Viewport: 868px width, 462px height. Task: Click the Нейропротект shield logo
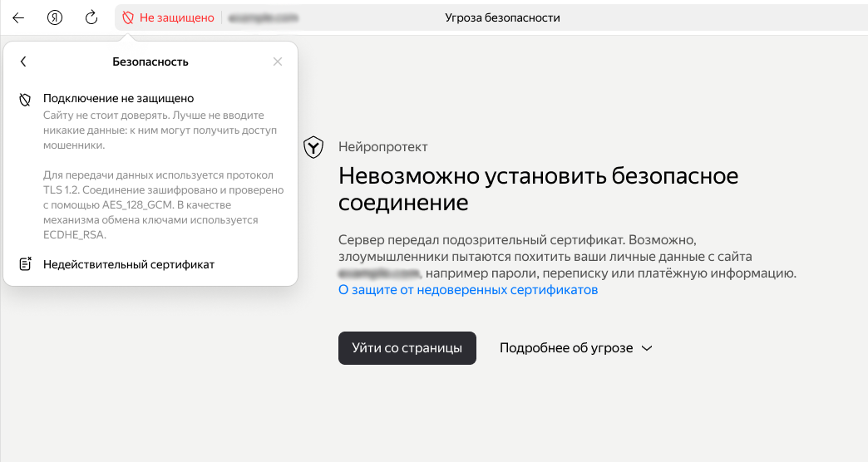coord(313,147)
